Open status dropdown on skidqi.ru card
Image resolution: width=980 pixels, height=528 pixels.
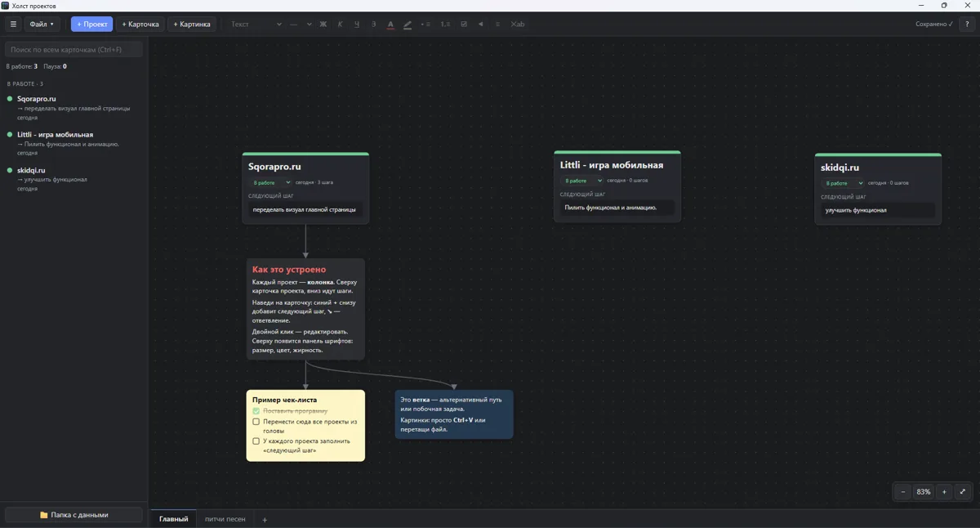(x=844, y=183)
